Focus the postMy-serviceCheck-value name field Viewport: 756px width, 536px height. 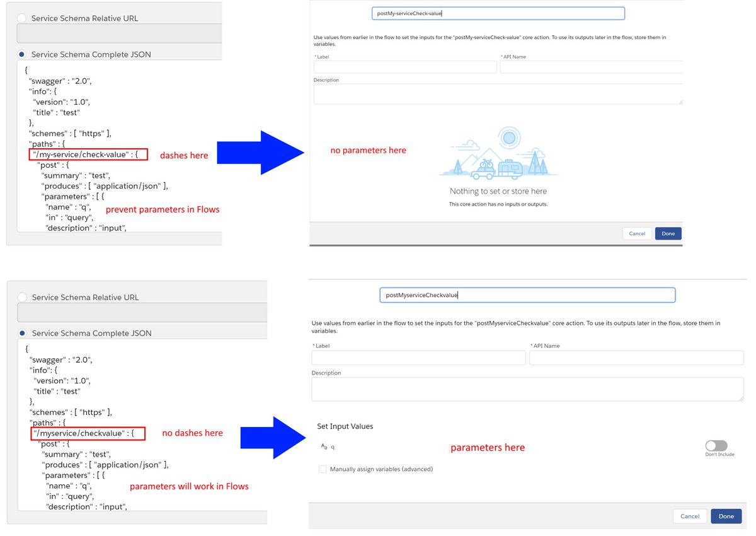498,13
